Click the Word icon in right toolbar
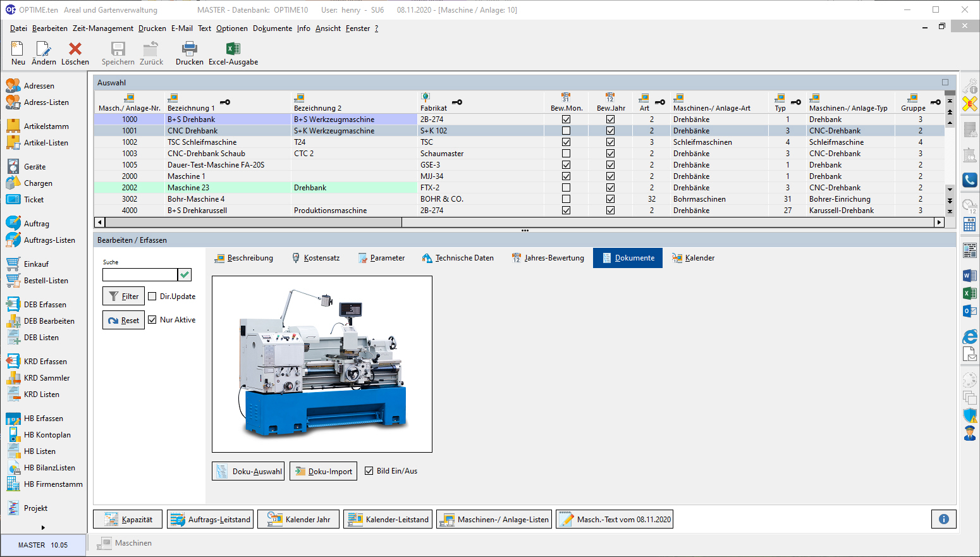The image size is (980, 557). [969, 276]
